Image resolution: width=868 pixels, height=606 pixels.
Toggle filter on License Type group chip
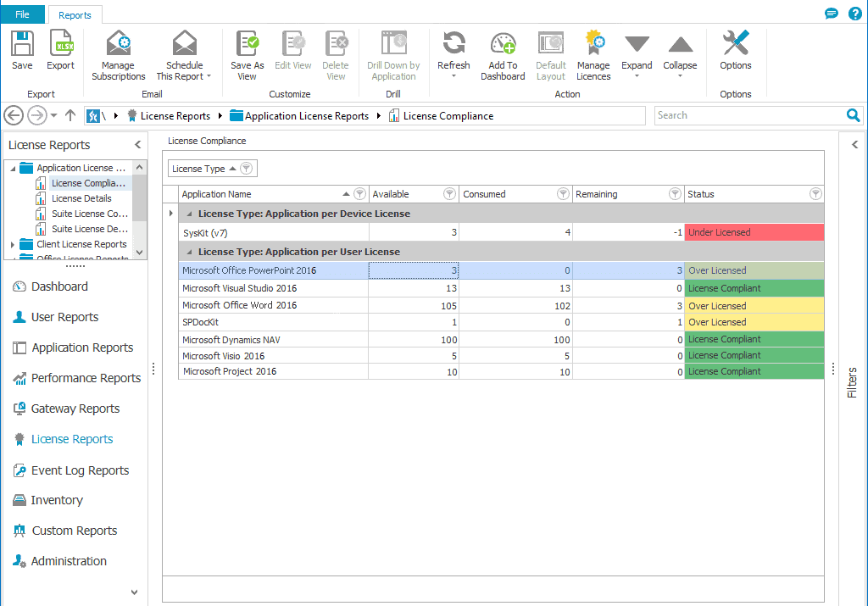tap(247, 169)
